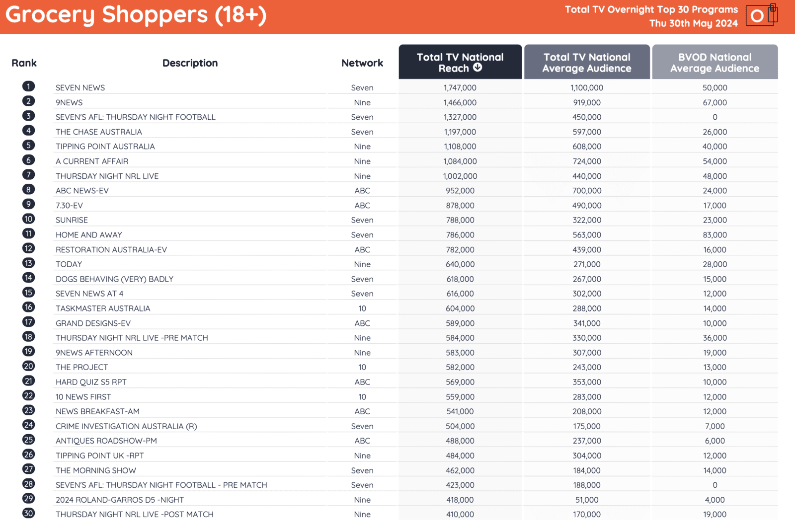Click rank 16 badge beside Taskmaster Australia
The height and width of the screenshot is (532, 795).
click(x=29, y=307)
